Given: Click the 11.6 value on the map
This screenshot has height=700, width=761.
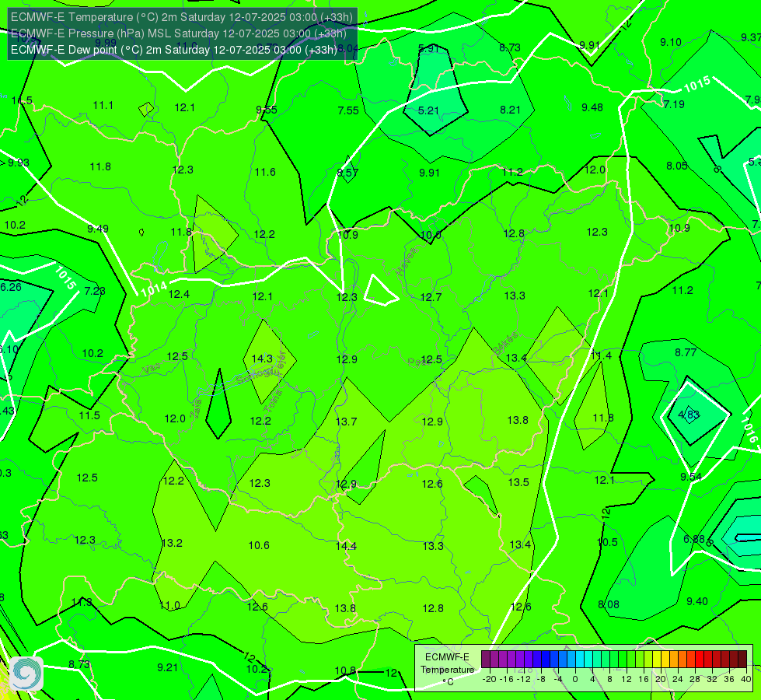Looking at the screenshot, I should 265,172.
